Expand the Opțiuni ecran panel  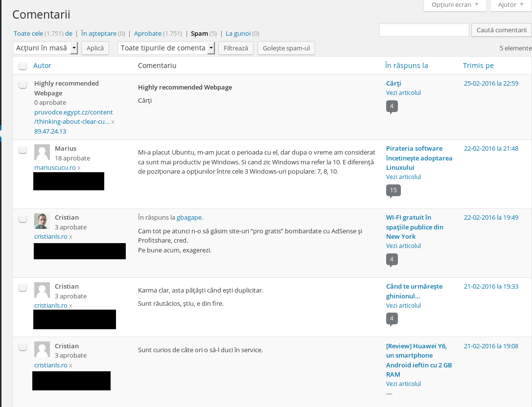click(455, 5)
